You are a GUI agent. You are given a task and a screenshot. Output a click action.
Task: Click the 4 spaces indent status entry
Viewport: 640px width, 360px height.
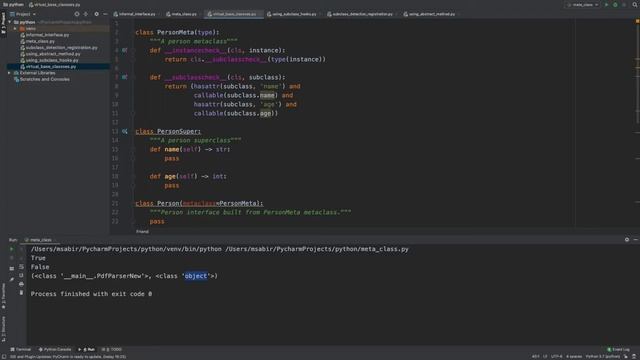[573, 357]
